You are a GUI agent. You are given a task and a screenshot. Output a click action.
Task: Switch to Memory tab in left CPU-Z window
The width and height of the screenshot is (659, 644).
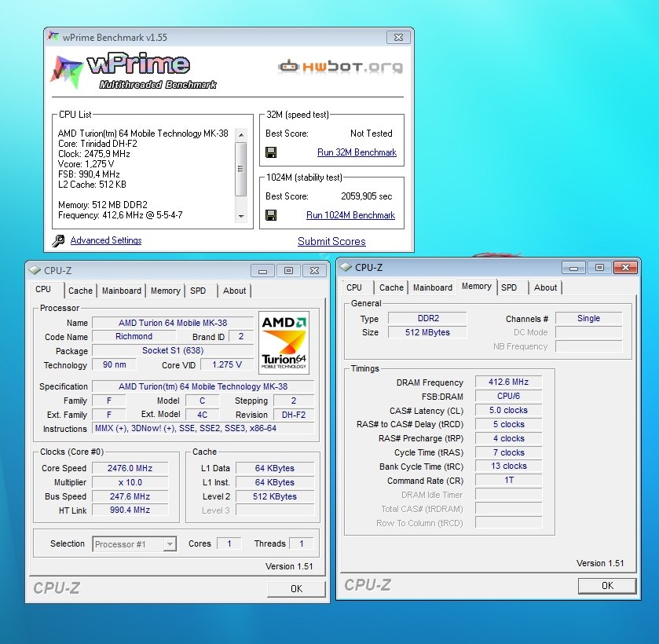[166, 291]
